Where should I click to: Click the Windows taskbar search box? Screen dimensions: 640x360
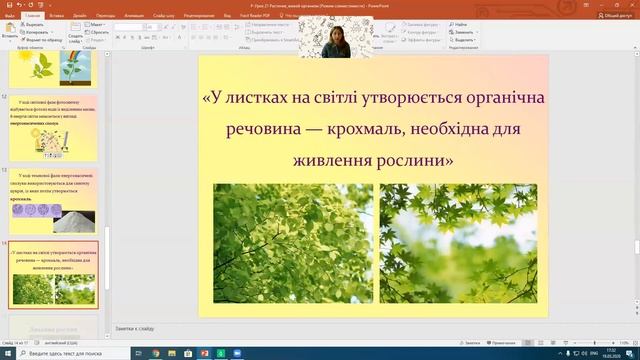tap(73, 353)
